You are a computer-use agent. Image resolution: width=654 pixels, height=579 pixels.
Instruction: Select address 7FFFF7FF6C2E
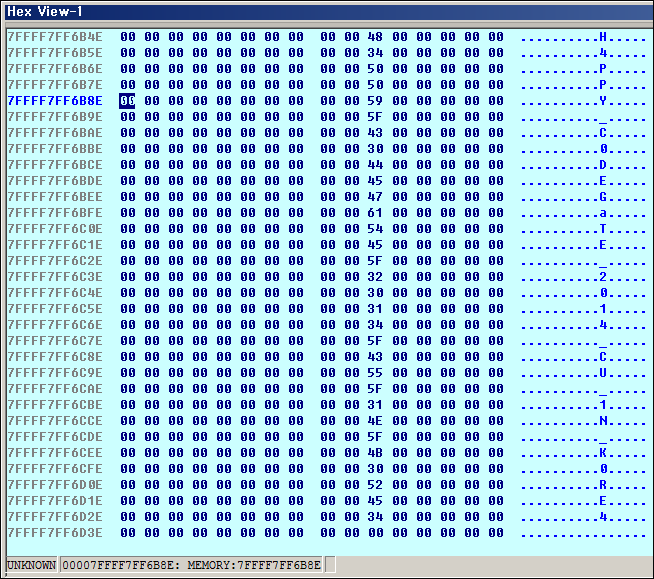click(x=55, y=261)
